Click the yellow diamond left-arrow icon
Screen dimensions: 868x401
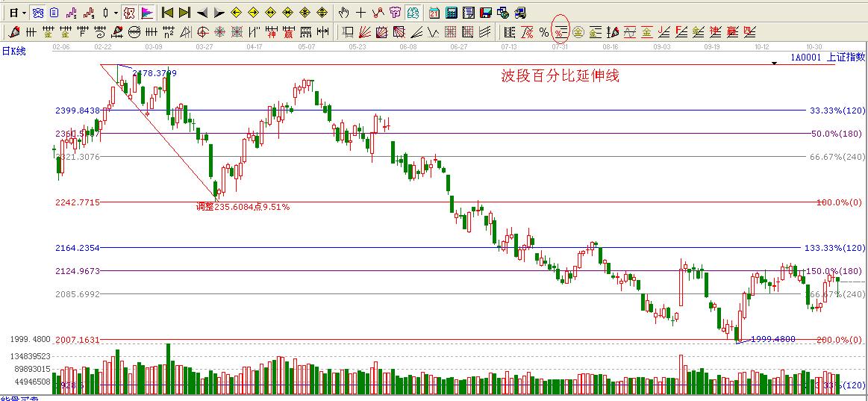coord(236,13)
